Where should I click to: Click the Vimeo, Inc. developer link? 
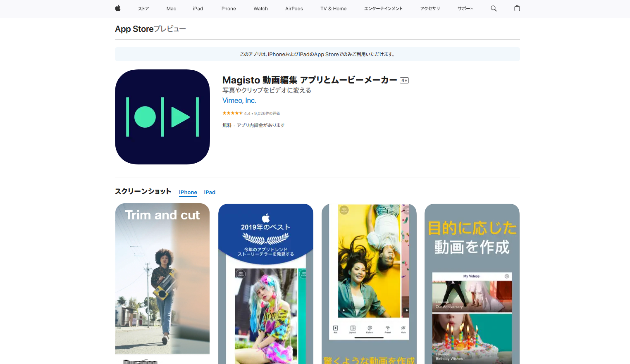tap(239, 100)
